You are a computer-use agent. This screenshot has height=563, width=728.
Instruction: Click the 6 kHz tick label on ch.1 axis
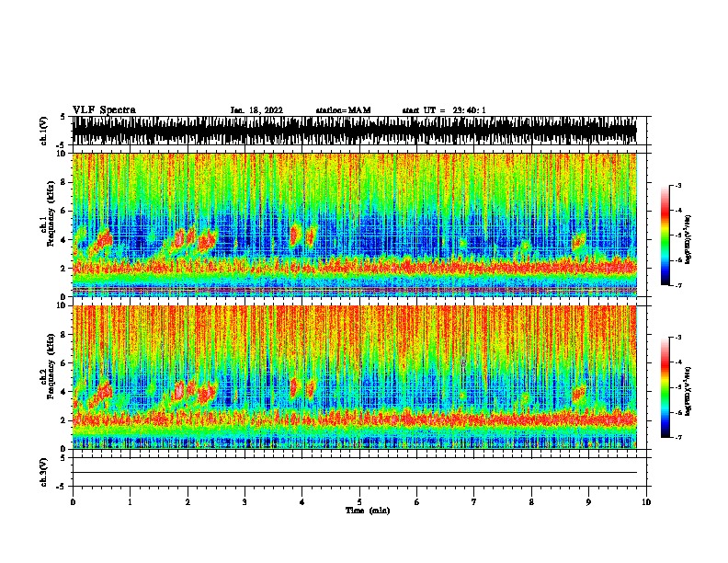tap(64, 211)
